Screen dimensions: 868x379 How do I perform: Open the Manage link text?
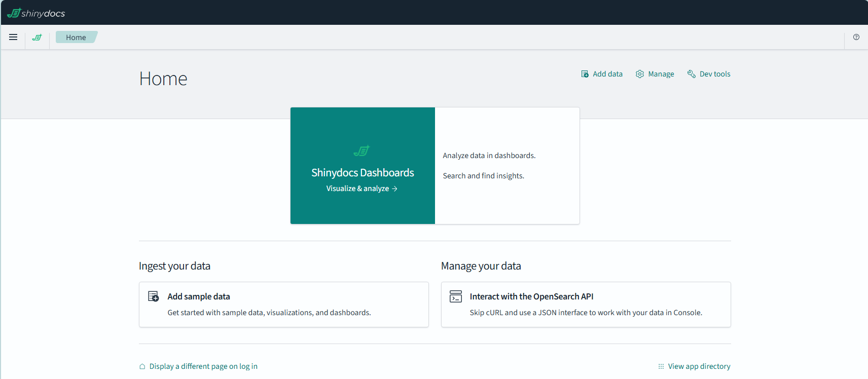661,74
